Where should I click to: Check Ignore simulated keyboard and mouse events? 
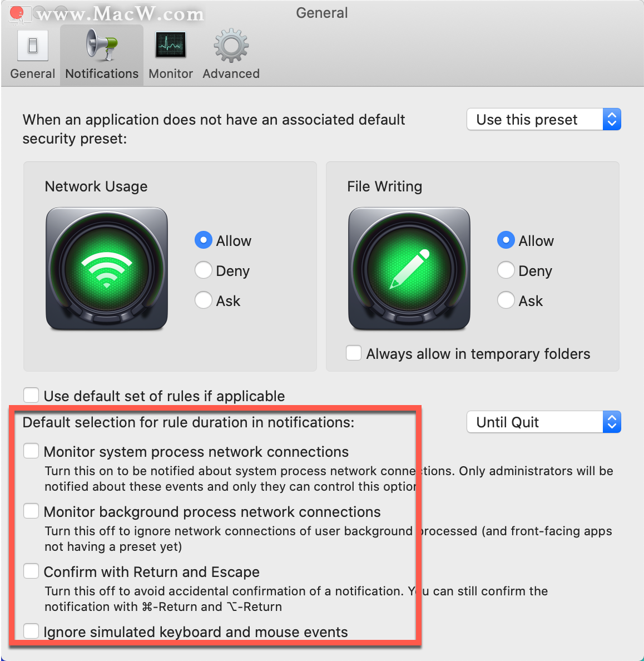[31, 631]
